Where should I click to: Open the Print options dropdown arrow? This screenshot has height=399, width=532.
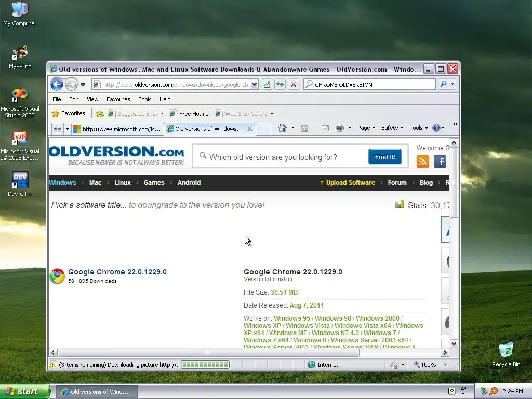click(x=350, y=128)
